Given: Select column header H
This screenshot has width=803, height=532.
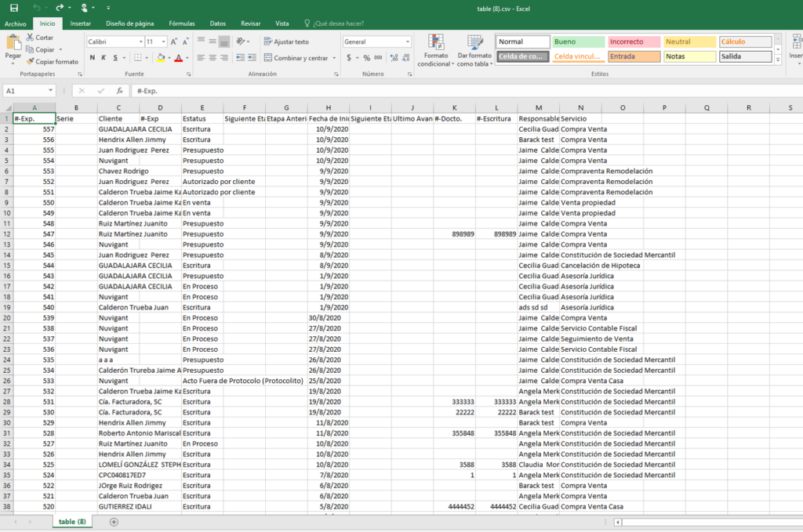Looking at the screenshot, I should point(329,107).
